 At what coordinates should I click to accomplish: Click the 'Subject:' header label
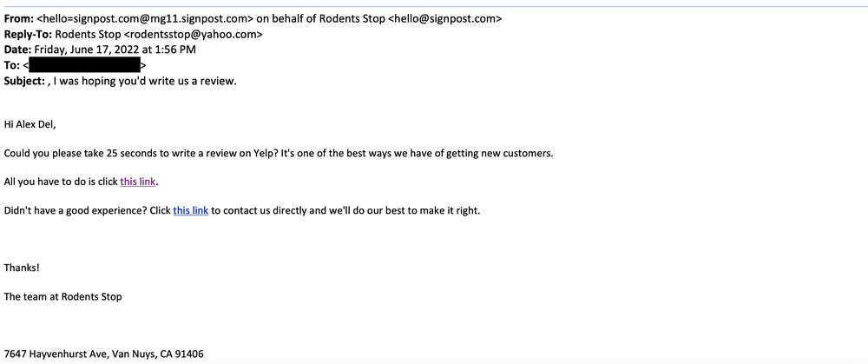25,81
